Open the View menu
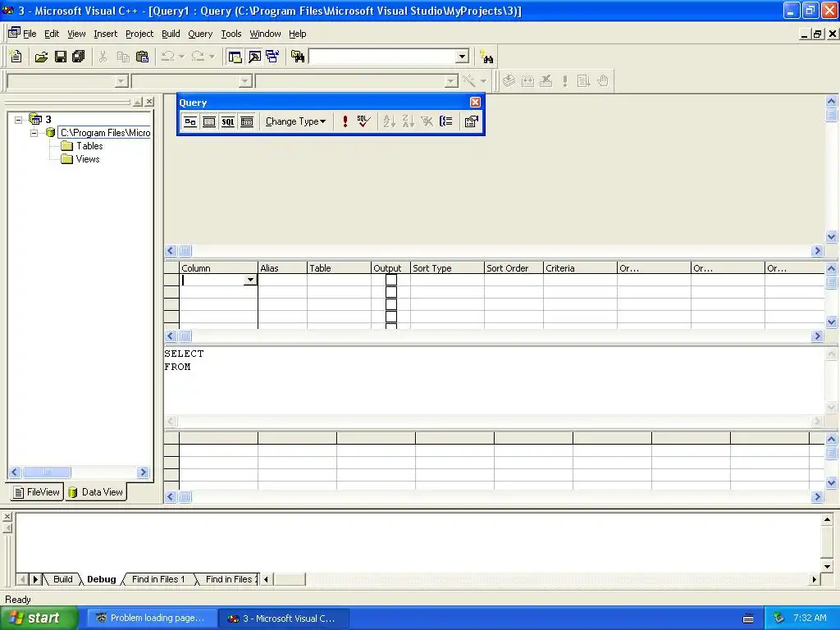Viewport: 840px width, 630px height. click(x=76, y=34)
